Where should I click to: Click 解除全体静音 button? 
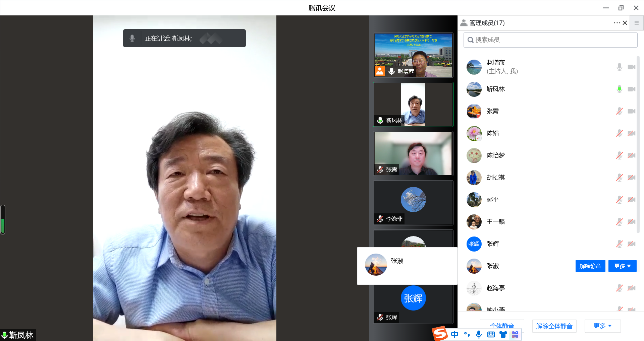point(554,326)
